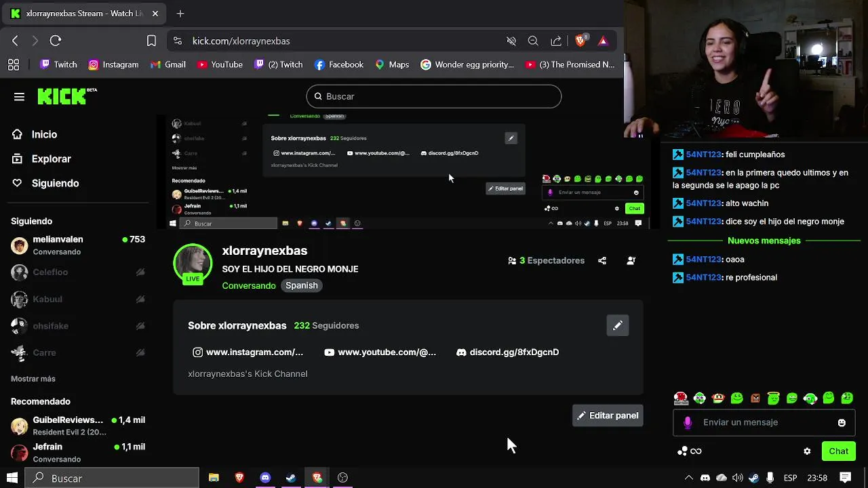Viewport: 868px width, 488px height.
Task: Edit the Sobre xlorraynexbas section pencil icon
Action: pyautogui.click(x=618, y=325)
